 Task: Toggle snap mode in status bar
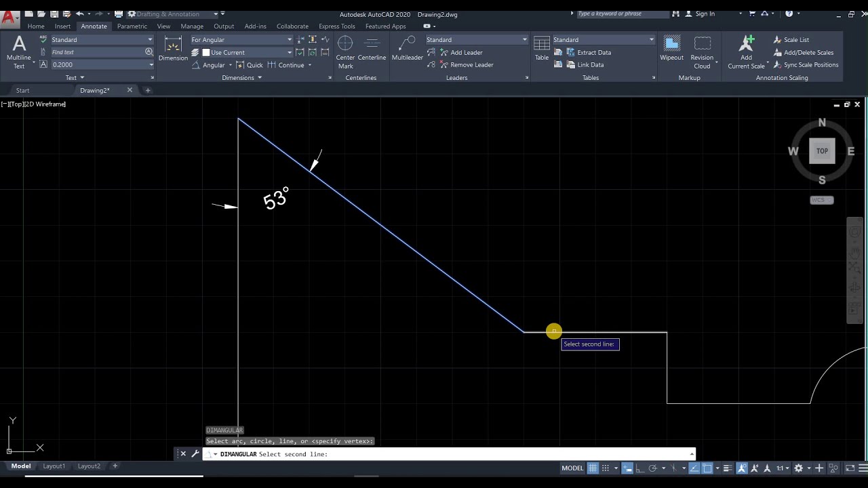(x=606, y=468)
